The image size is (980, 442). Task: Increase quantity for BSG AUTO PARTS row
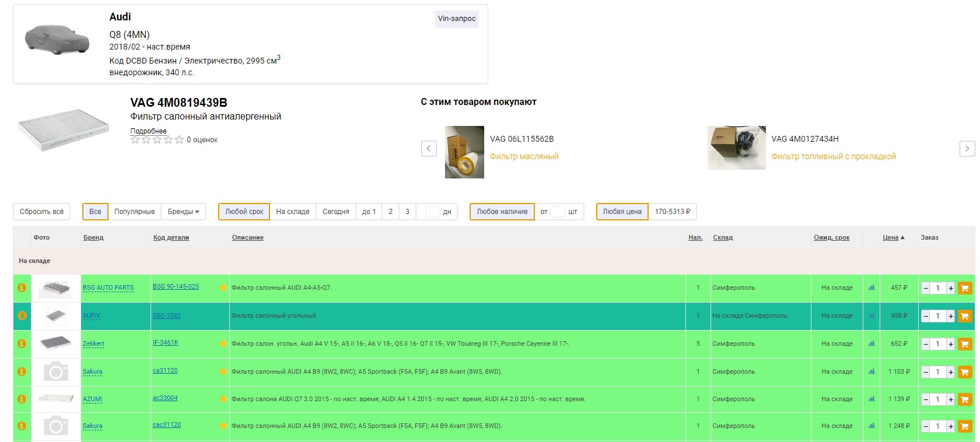click(950, 288)
